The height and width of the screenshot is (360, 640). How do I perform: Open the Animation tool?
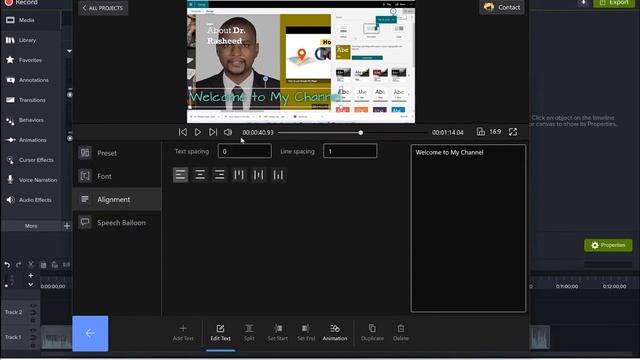coord(335,333)
